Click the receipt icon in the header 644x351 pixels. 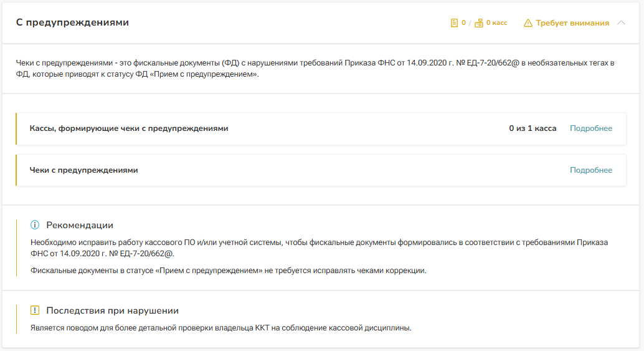point(454,23)
